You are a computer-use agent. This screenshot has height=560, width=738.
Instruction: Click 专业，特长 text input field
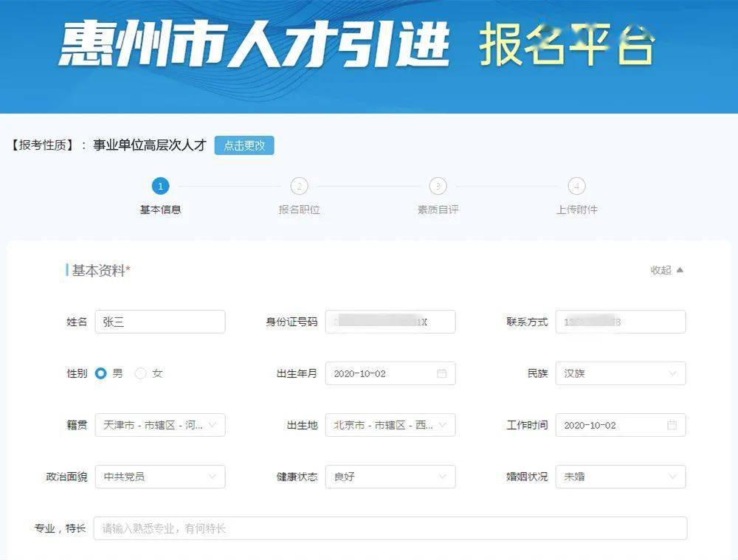pos(390,528)
